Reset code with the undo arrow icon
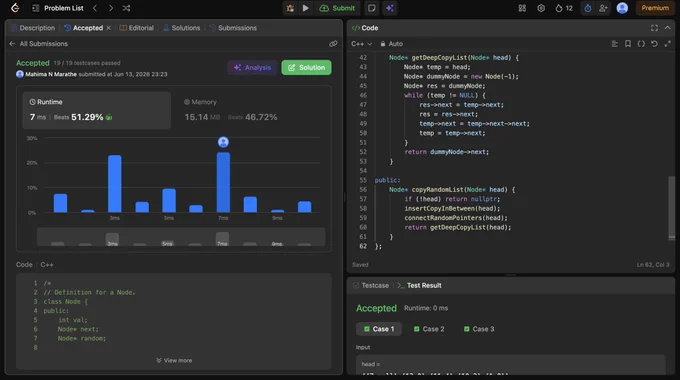Viewport: 680px width, 380px height. (x=654, y=44)
